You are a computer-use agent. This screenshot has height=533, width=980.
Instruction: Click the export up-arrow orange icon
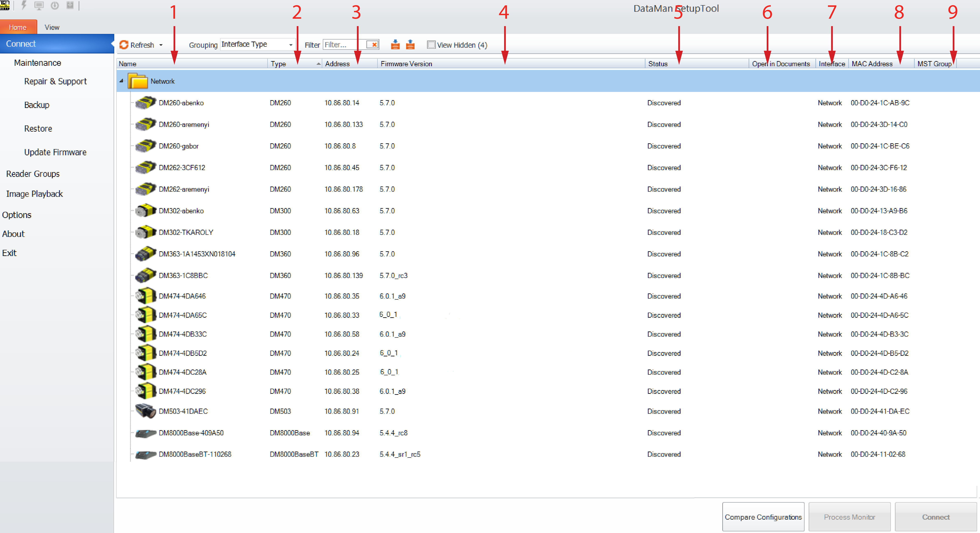pyautogui.click(x=410, y=45)
